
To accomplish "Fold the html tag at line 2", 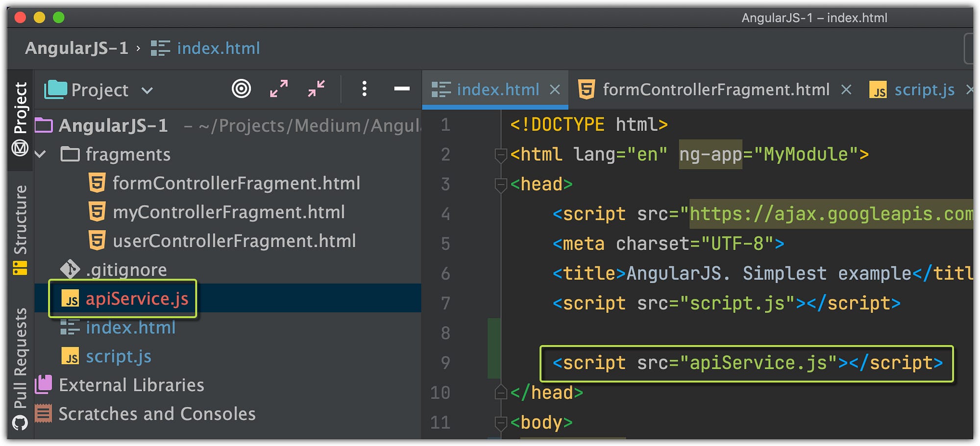I will (x=500, y=155).
